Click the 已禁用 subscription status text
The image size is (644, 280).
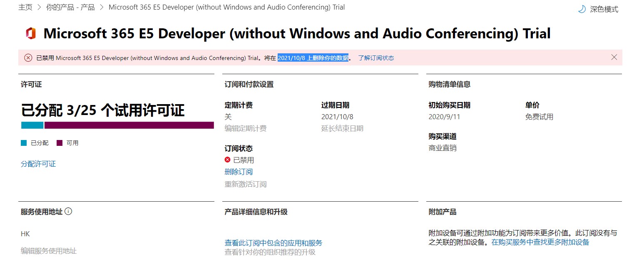[244, 160]
